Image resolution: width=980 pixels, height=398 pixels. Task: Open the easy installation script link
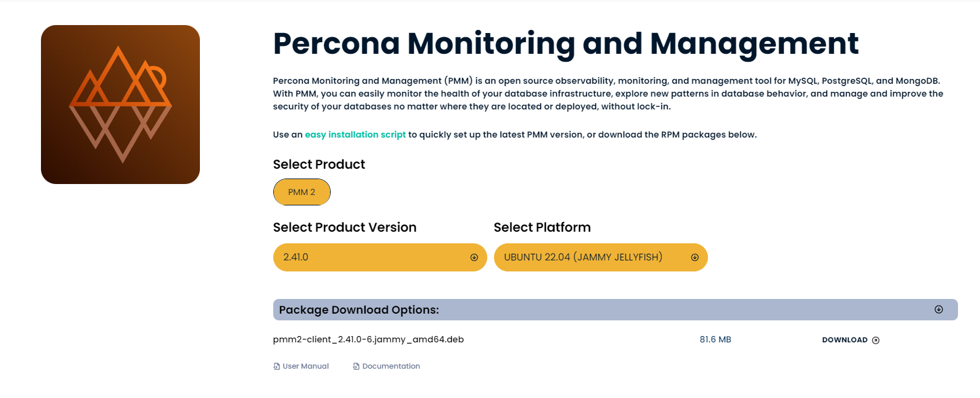pyautogui.click(x=355, y=135)
